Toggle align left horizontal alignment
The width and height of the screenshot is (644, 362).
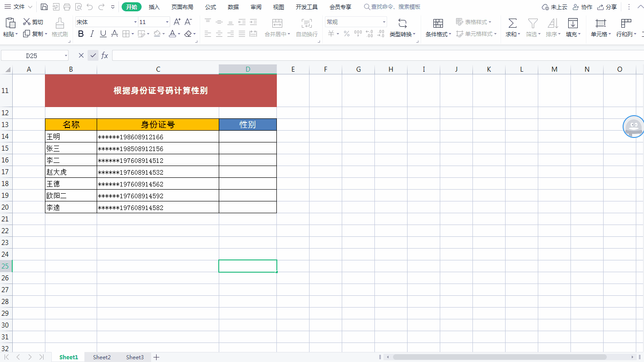[208, 34]
